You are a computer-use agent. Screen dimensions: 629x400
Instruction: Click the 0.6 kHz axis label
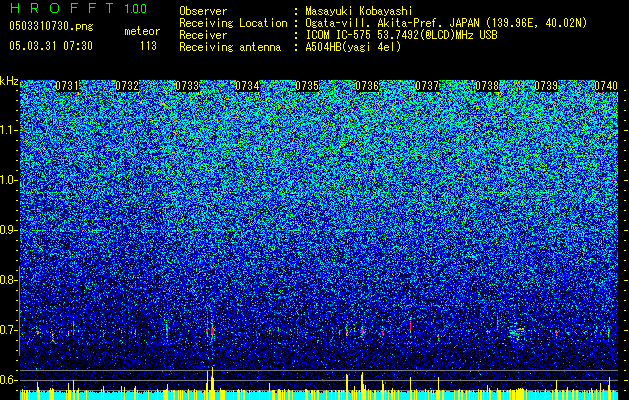pyautogui.click(x=8, y=380)
